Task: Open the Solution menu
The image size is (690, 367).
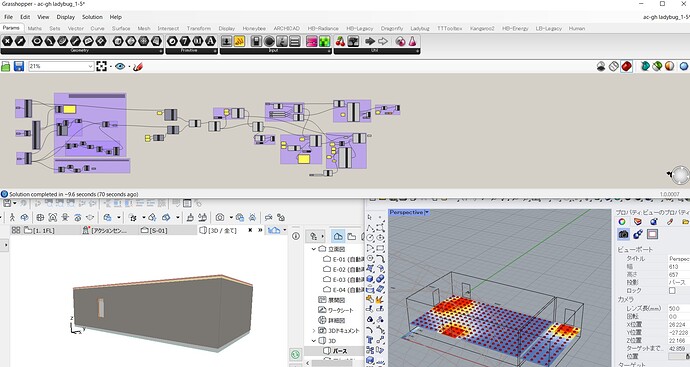Action: coord(92,17)
